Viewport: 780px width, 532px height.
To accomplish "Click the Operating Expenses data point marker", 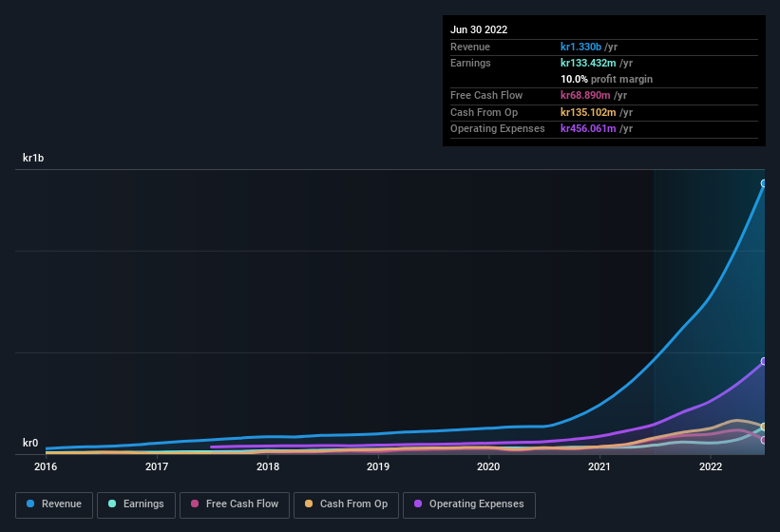I will pyautogui.click(x=764, y=361).
